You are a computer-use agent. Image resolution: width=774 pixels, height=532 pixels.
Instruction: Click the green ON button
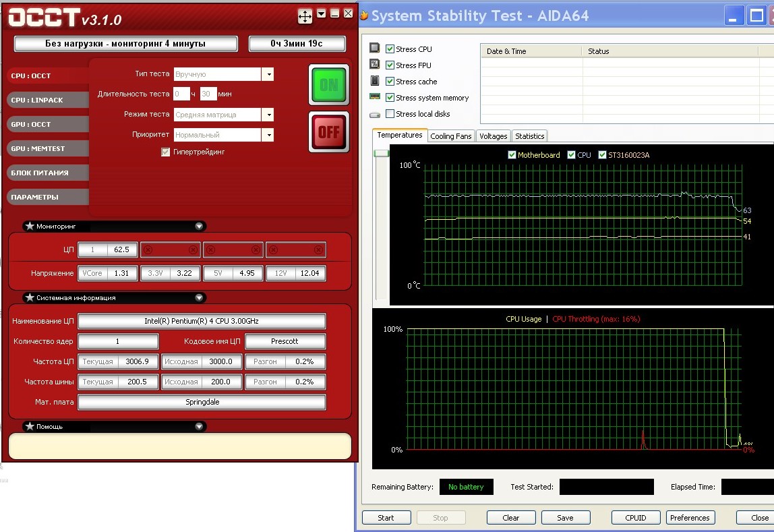coord(329,84)
